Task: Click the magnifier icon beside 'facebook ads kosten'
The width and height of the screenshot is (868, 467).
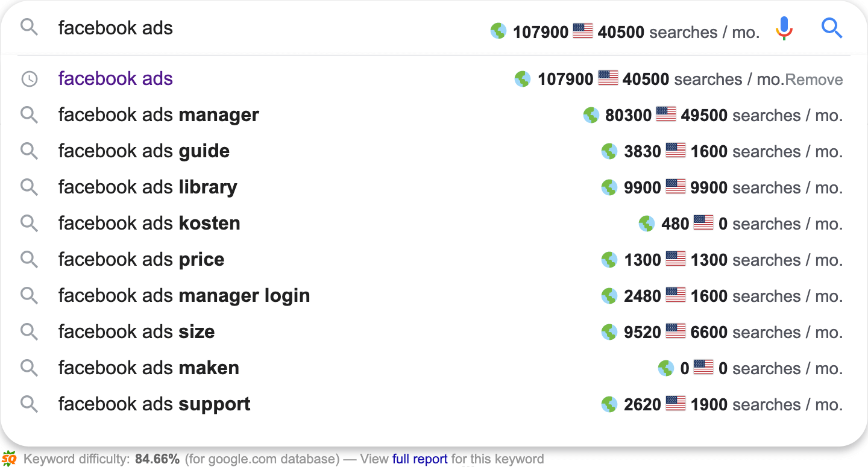Action: (x=29, y=223)
